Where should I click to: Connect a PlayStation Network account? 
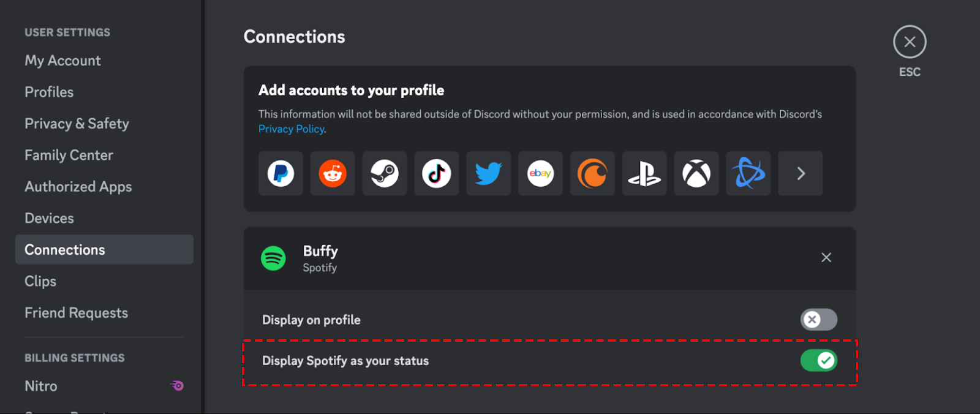(644, 174)
